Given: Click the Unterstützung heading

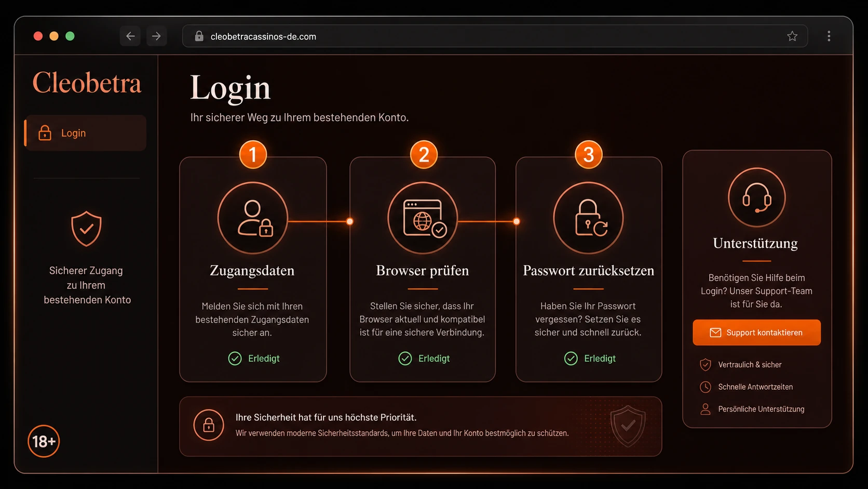Looking at the screenshot, I should click(756, 243).
